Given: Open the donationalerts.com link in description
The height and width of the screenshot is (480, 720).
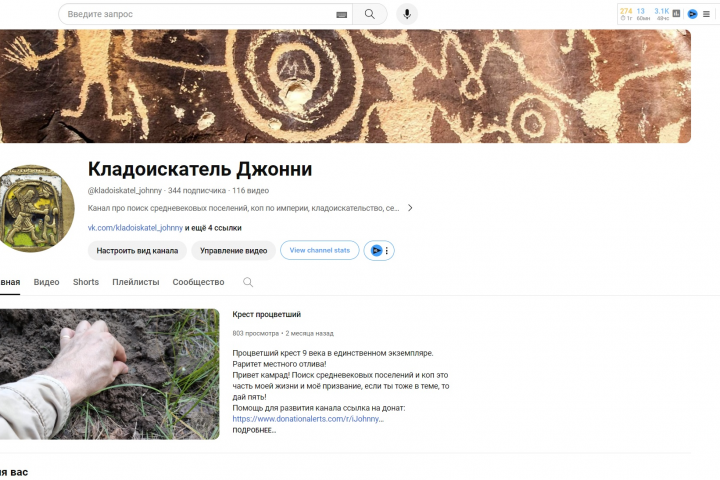Looking at the screenshot, I should click(x=308, y=419).
